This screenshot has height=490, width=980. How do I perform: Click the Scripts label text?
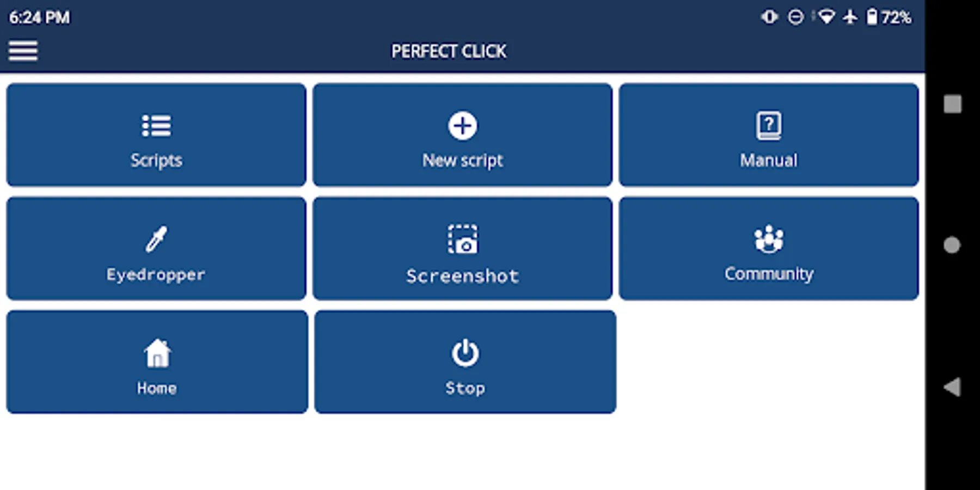tap(156, 161)
